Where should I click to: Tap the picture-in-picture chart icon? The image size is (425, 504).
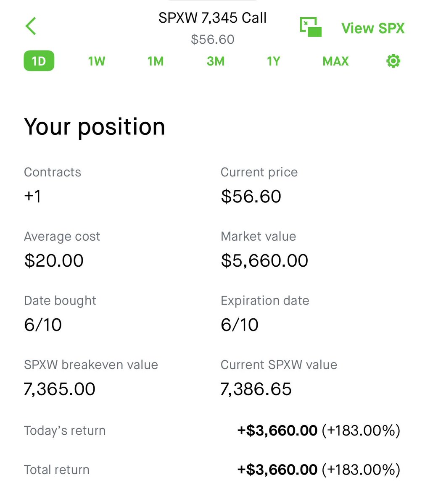(311, 27)
